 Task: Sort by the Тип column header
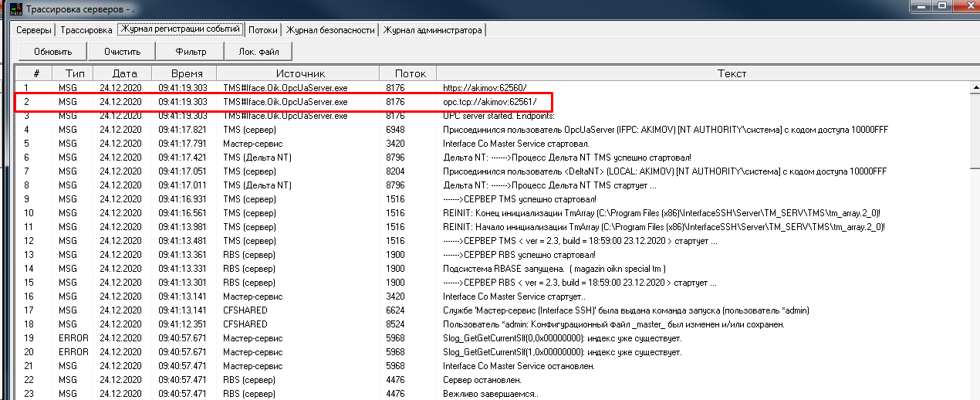point(74,73)
